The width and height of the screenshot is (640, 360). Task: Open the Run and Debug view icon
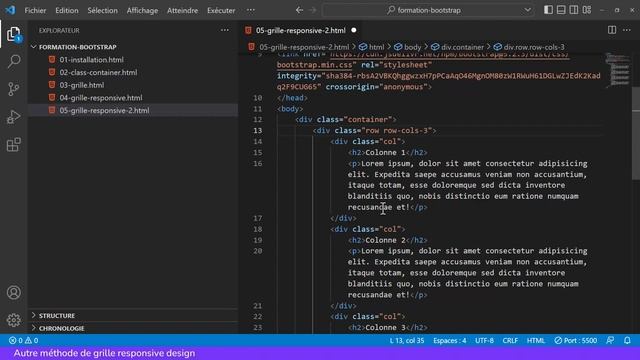13,117
